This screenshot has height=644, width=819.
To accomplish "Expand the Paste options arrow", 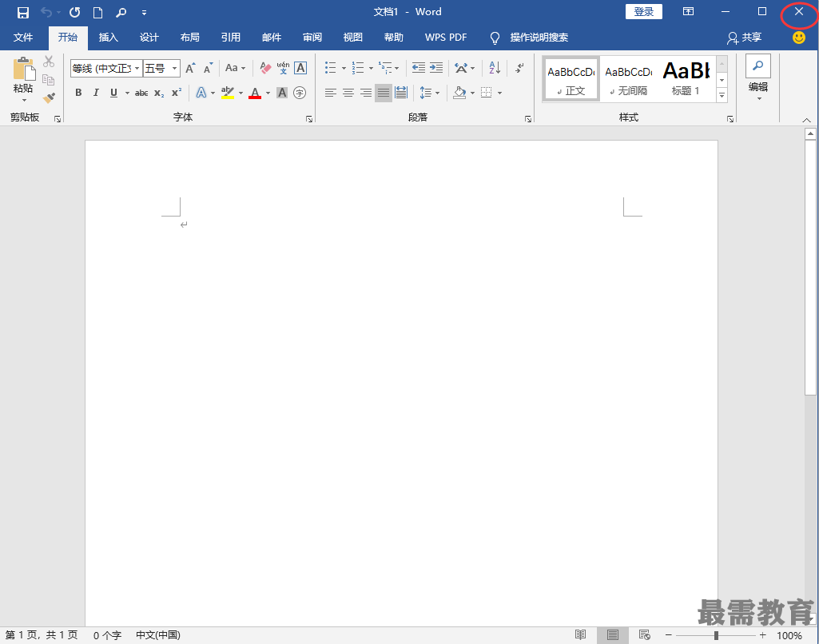I will (x=23, y=101).
